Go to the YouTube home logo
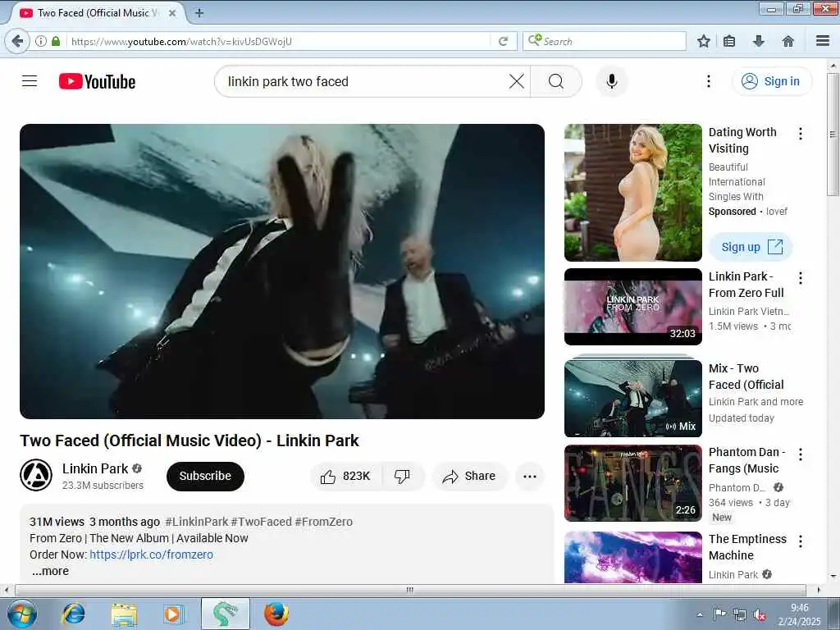 (x=97, y=81)
